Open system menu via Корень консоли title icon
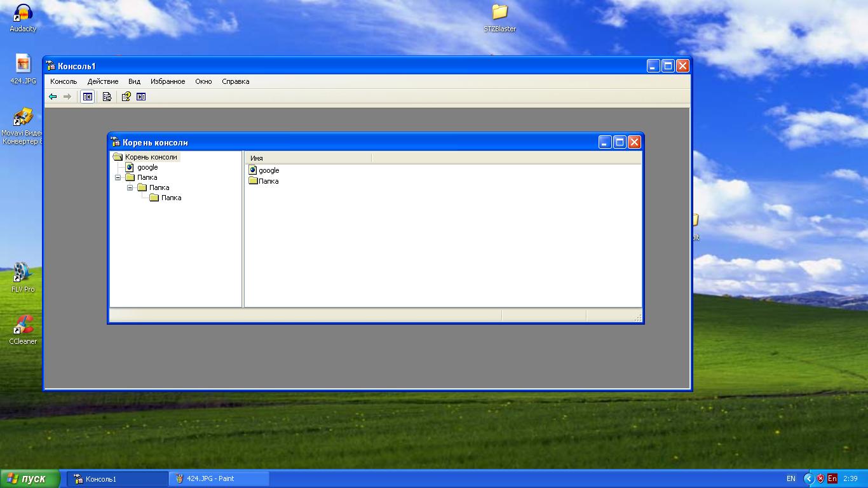Screen dimensions: 868x488 [115, 142]
